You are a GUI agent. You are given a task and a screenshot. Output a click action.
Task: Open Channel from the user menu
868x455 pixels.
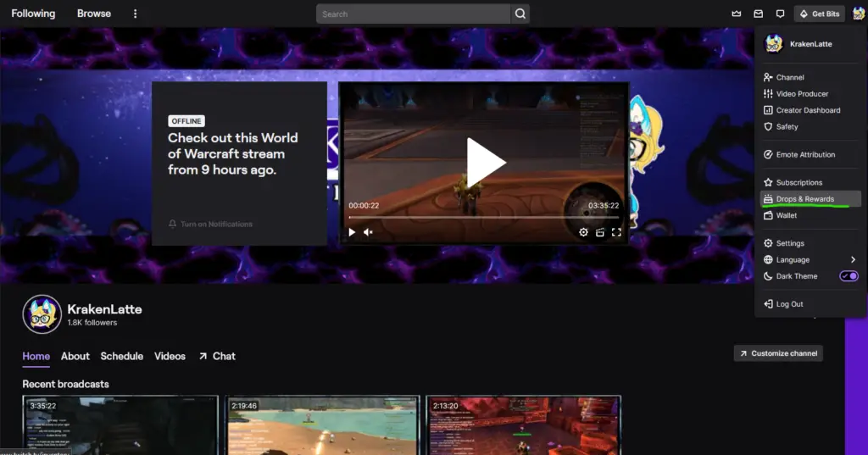(x=810, y=77)
